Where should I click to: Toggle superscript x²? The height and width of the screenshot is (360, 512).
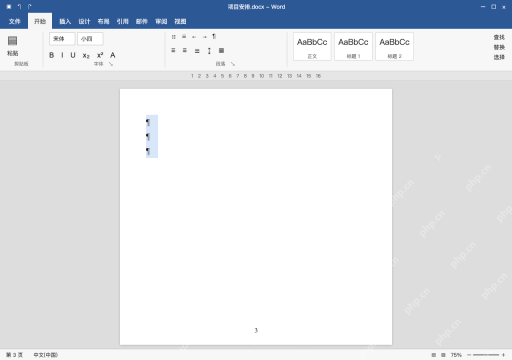pyautogui.click(x=100, y=55)
